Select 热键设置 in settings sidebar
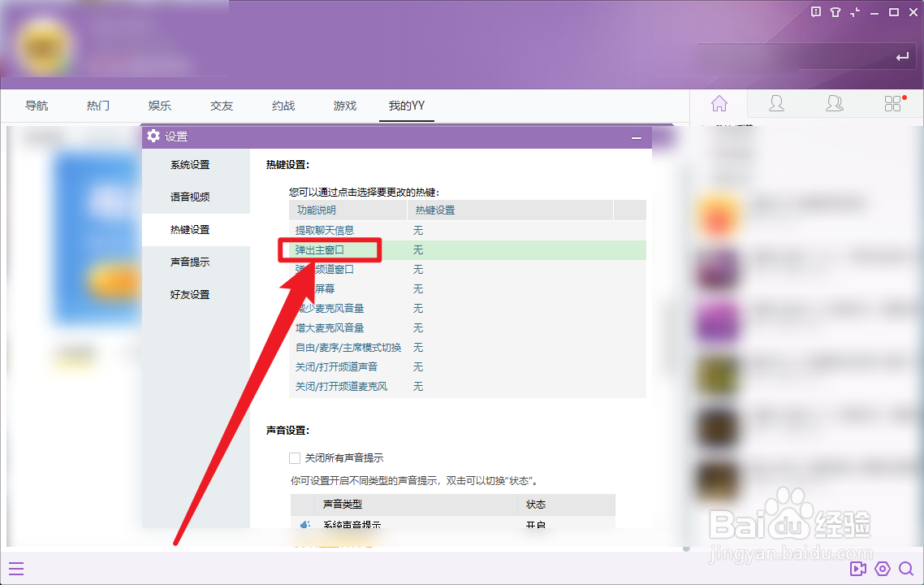Screen dimensions: 924x585 click(x=190, y=229)
